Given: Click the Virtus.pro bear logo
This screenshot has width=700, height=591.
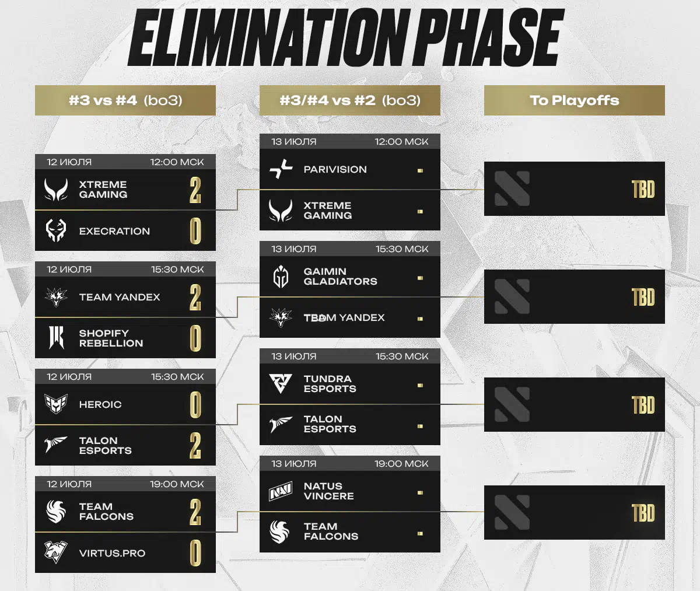Looking at the screenshot, I should (x=56, y=552).
